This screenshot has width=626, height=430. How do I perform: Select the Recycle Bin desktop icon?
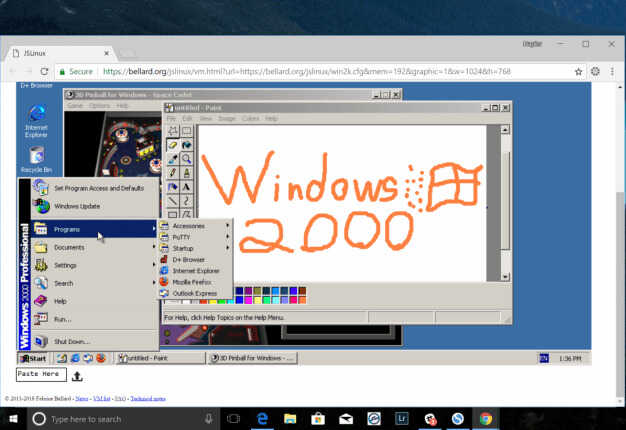pyautogui.click(x=36, y=159)
